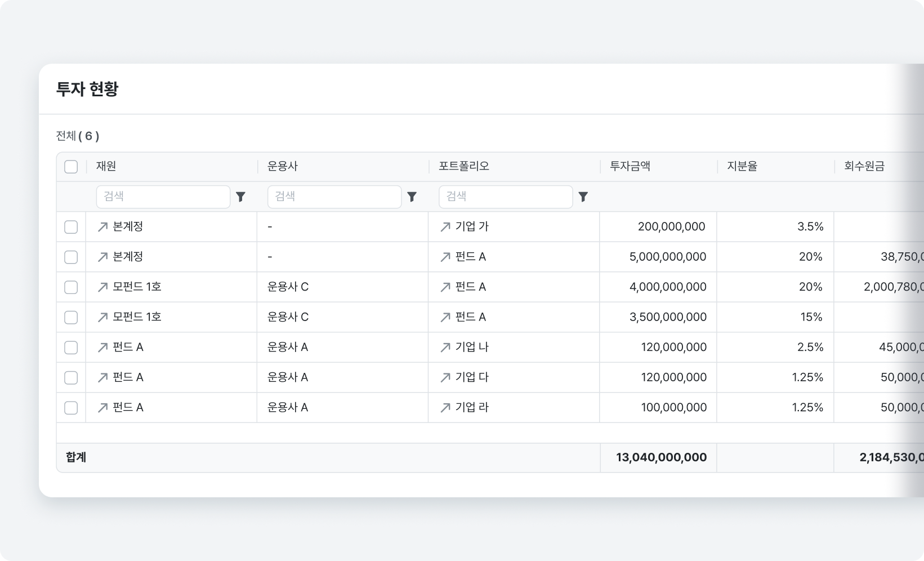Image resolution: width=924 pixels, height=561 pixels.
Task: Click the 200,000,000 investment amount cell
Action: coord(658,226)
